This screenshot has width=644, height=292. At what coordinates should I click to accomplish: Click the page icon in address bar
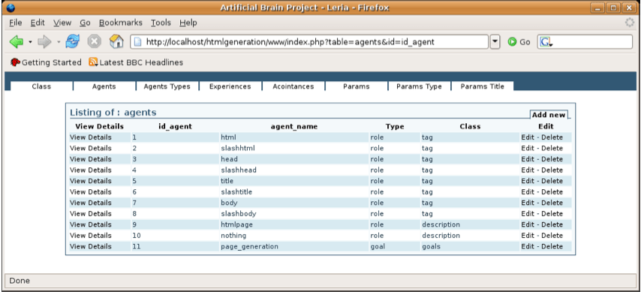(x=138, y=42)
